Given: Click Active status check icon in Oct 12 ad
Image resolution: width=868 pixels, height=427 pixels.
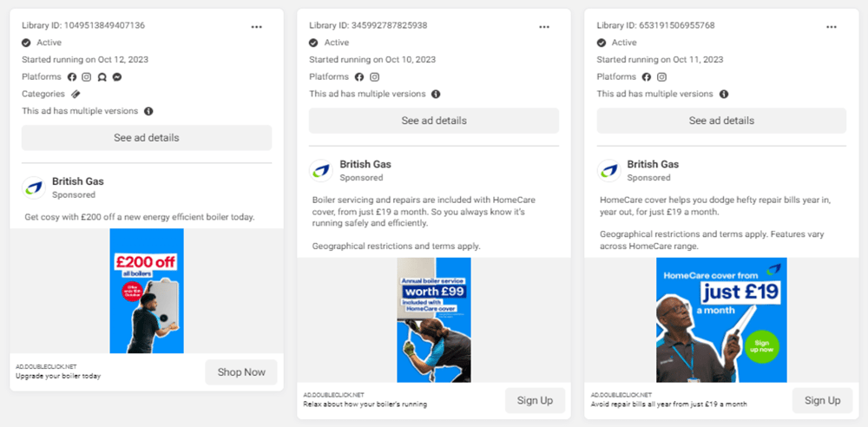Looking at the screenshot, I should pos(26,43).
